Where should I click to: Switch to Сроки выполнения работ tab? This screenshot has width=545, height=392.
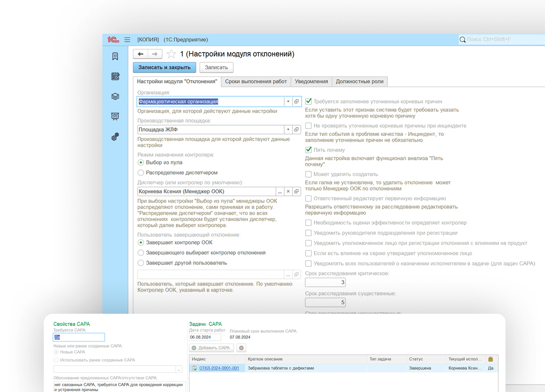point(256,82)
